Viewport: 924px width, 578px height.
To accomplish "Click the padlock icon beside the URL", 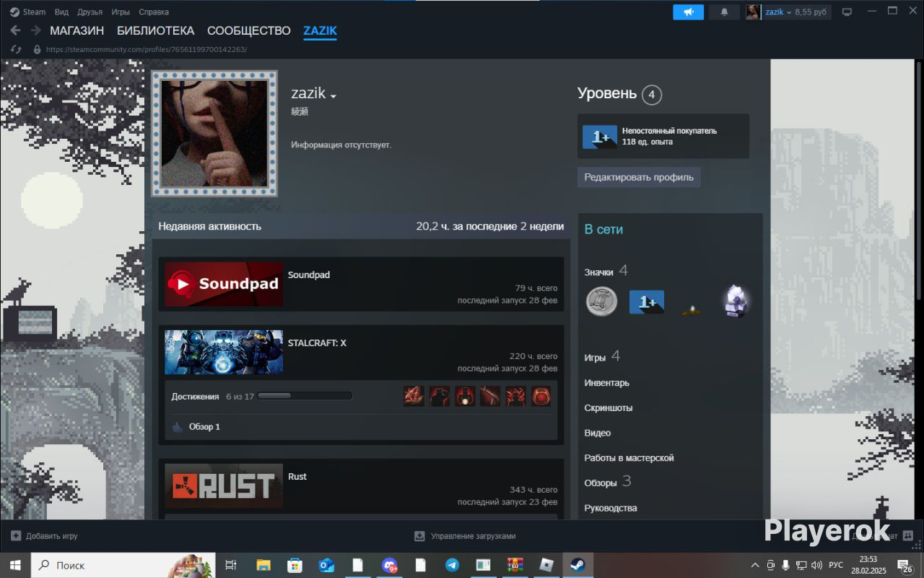I will click(x=38, y=49).
